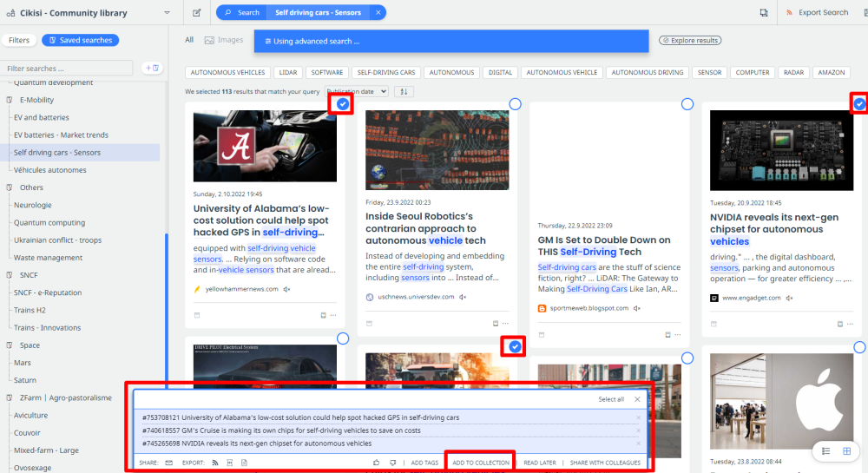
Task: Dislike selected articles with thumbs down
Action: 392,463
